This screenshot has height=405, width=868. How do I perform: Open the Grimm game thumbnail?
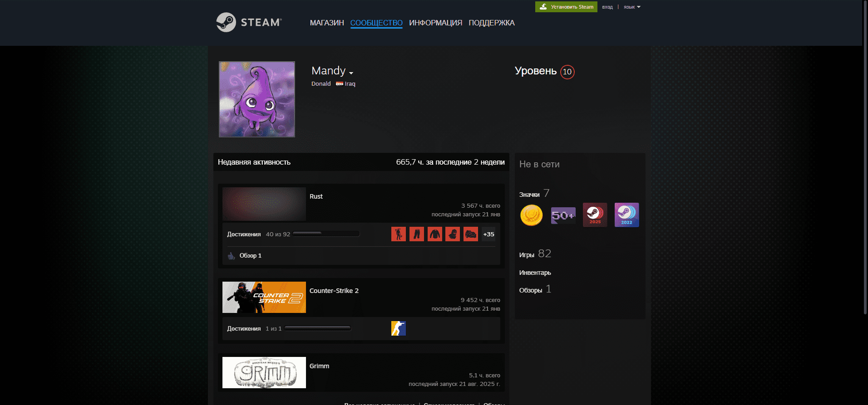[264, 372]
